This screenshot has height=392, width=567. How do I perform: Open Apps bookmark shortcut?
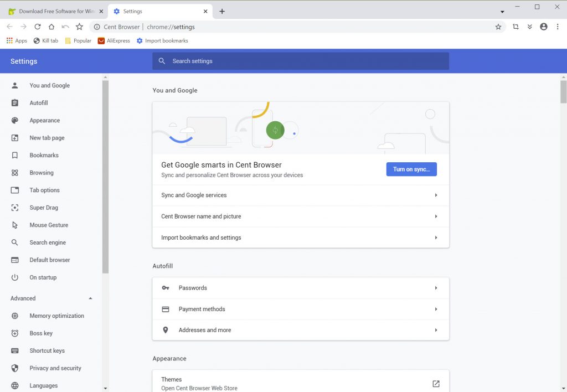[x=17, y=40]
